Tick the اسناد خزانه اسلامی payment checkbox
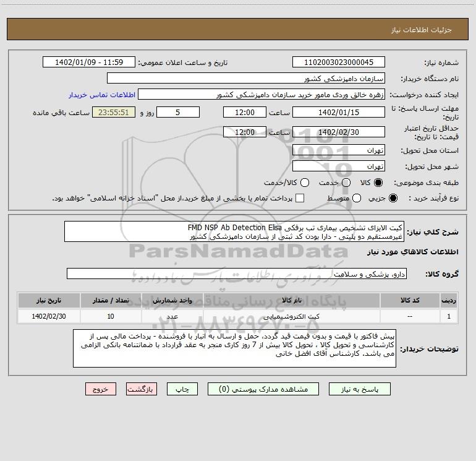476x461 pixels. (300, 198)
